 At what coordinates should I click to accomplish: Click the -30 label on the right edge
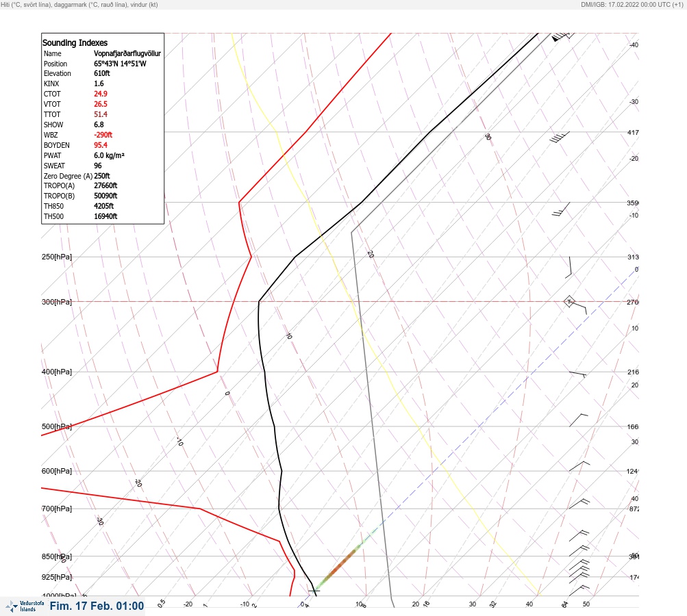point(634,101)
